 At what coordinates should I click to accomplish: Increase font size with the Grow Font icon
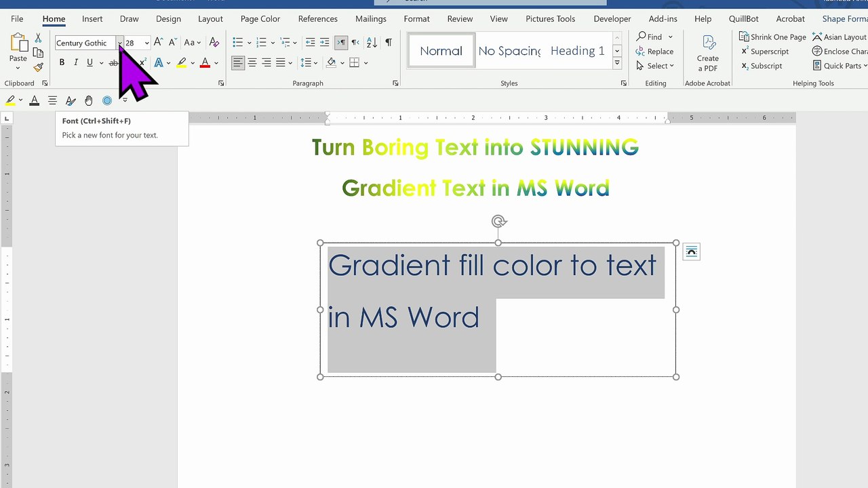coord(158,43)
